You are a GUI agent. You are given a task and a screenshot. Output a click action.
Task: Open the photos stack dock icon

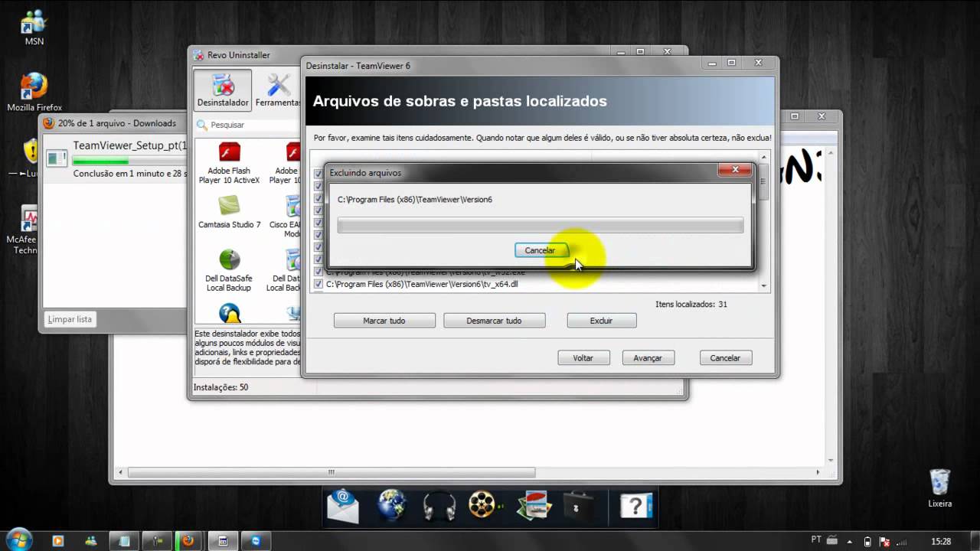(533, 505)
